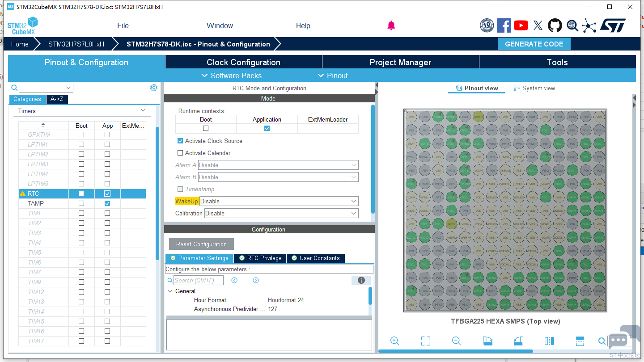Collapse the Timers category
The width and height of the screenshot is (644, 362).
(143, 110)
